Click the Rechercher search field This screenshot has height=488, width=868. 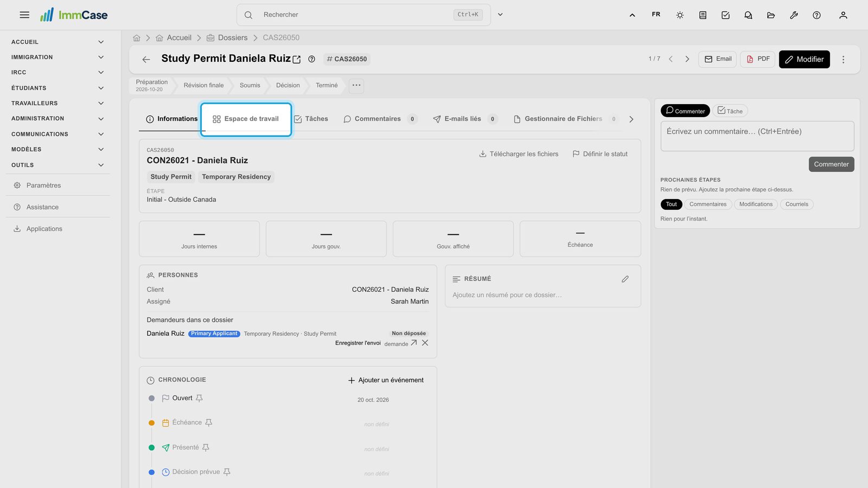(363, 15)
